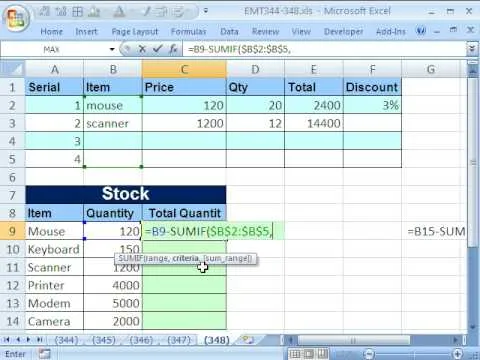This screenshot has height=360, width=480.
Task: Confirm the formula with the checkmark button
Action: [157, 49]
